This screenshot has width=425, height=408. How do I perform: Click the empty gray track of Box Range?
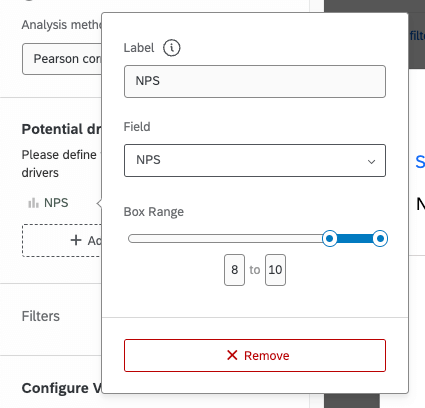(225, 239)
